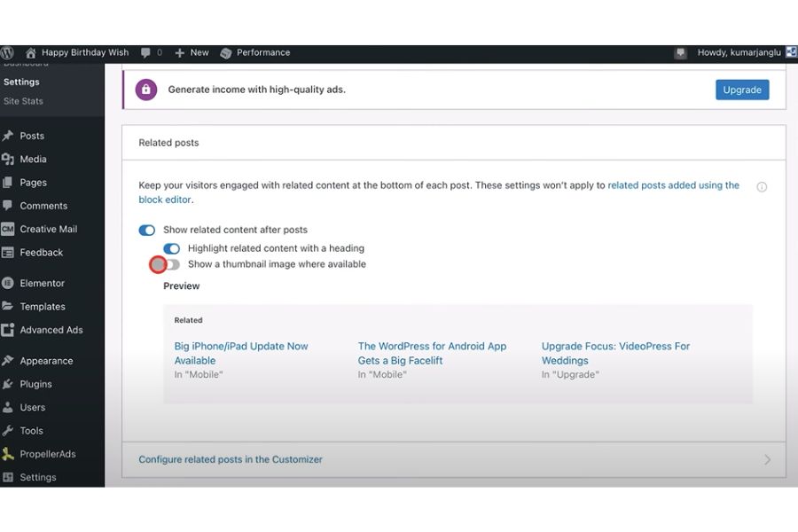798x532 pixels.
Task: Disable Show related content after posts
Action: [147, 231]
